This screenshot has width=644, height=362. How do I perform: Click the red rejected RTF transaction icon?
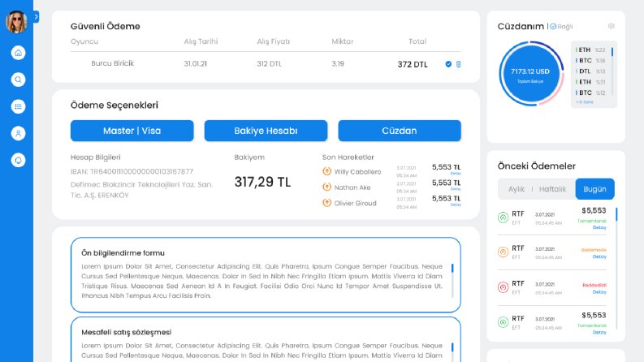[504, 287]
